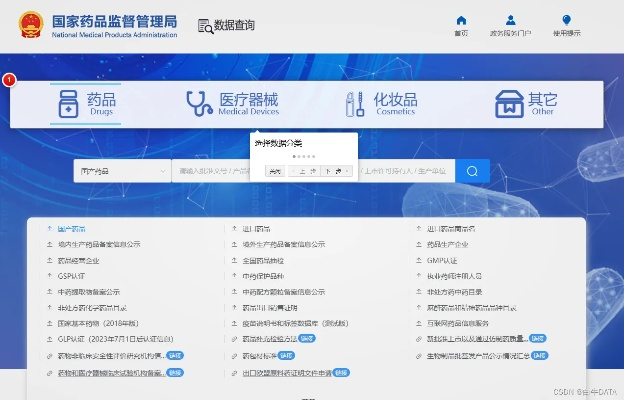
Task: Open the 国产药品 category dropdown
Action: tap(122, 171)
